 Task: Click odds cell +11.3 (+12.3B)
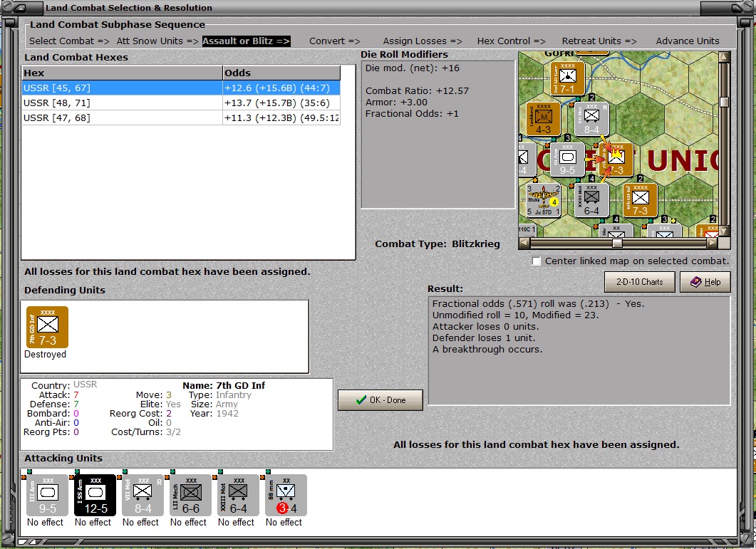281,117
